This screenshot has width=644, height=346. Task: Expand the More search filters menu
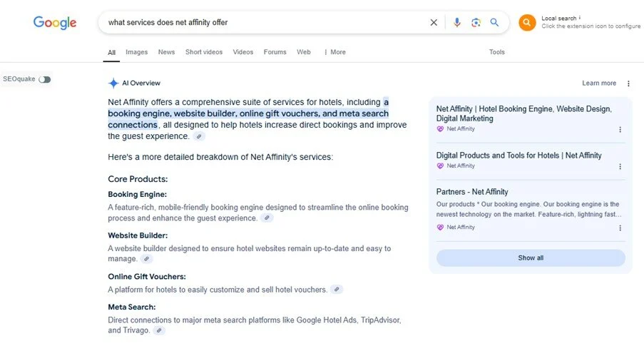click(334, 52)
